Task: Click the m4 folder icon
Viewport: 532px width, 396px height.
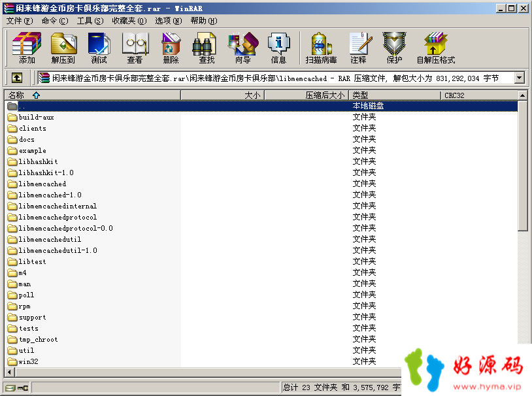Action: [12, 273]
